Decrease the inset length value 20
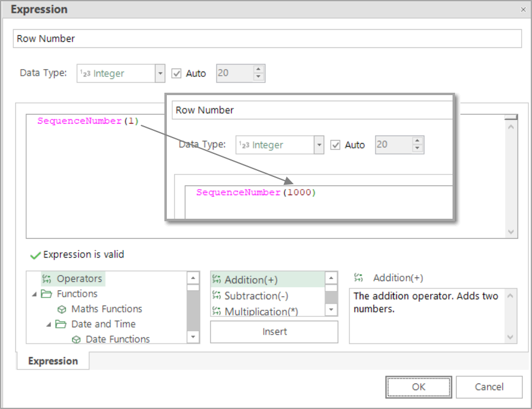The width and height of the screenshot is (532, 409). [417, 148]
